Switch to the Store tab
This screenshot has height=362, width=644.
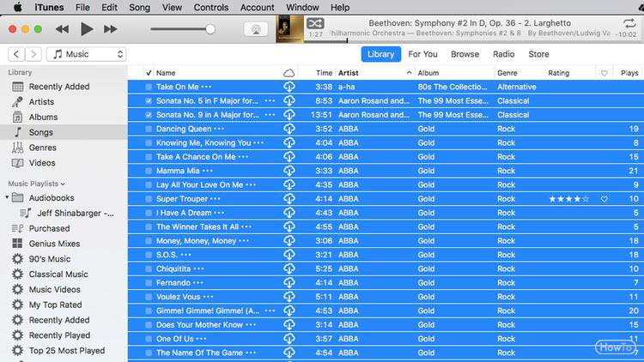[x=538, y=54]
